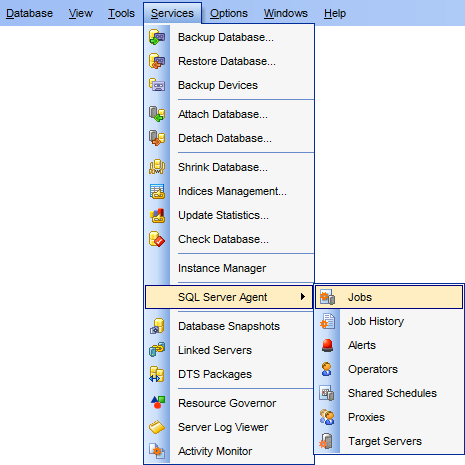Open Database Snapshots entry

click(x=229, y=326)
